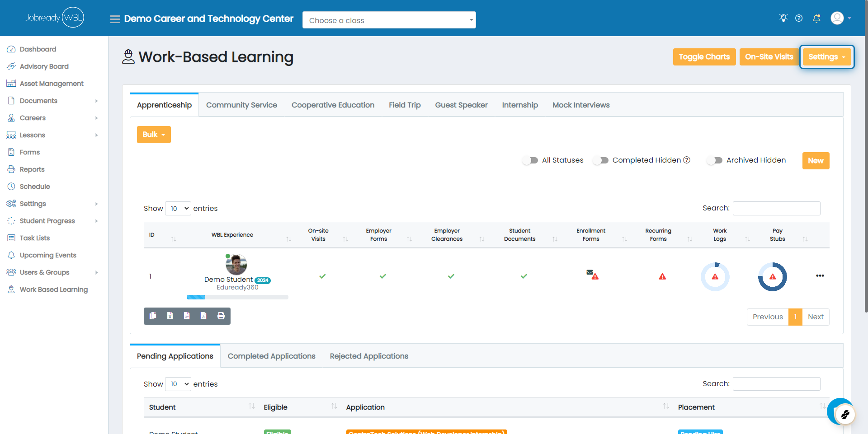Switch to the Internship tab
The height and width of the screenshot is (434, 868).
(520, 105)
